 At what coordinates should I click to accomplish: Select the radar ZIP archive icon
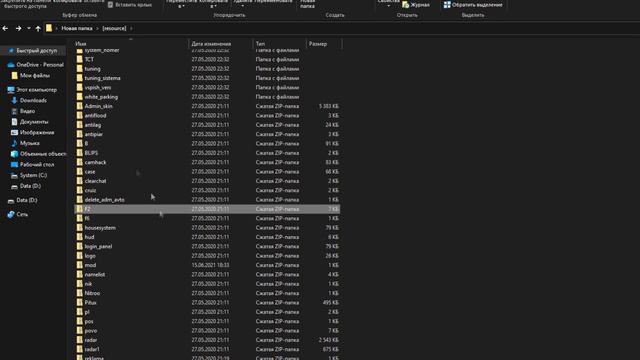pos(80,340)
